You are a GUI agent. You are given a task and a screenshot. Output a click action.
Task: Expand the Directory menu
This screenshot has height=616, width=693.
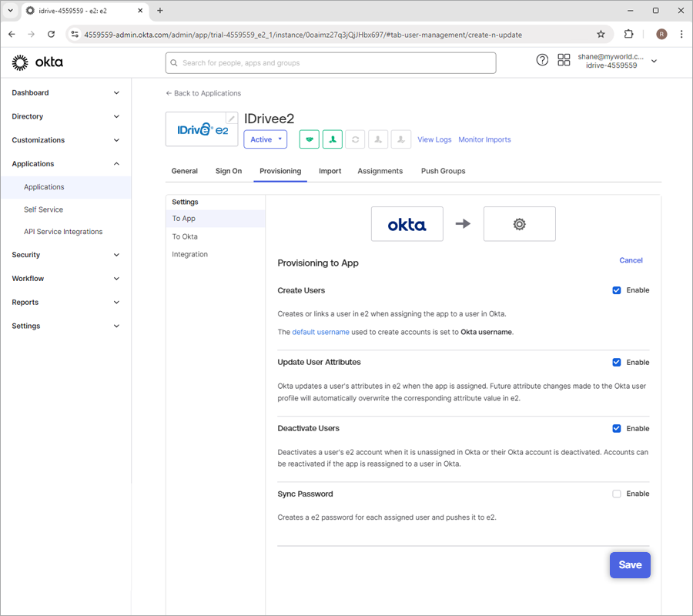pos(65,117)
